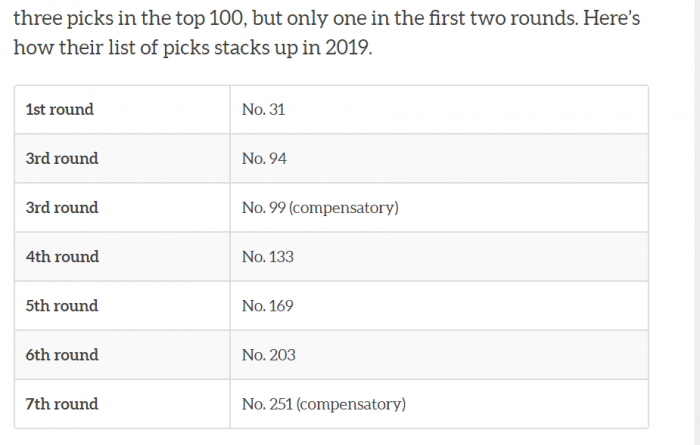Click the "No. 169" pick cell
Image resolution: width=700 pixels, height=445 pixels.
pos(268,305)
